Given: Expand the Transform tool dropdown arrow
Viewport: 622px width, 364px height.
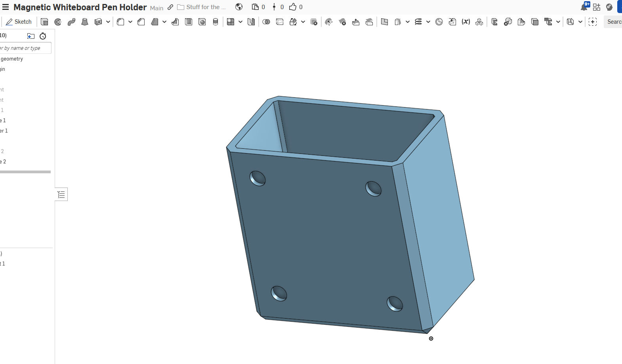Looking at the screenshot, I should (303, 22).
